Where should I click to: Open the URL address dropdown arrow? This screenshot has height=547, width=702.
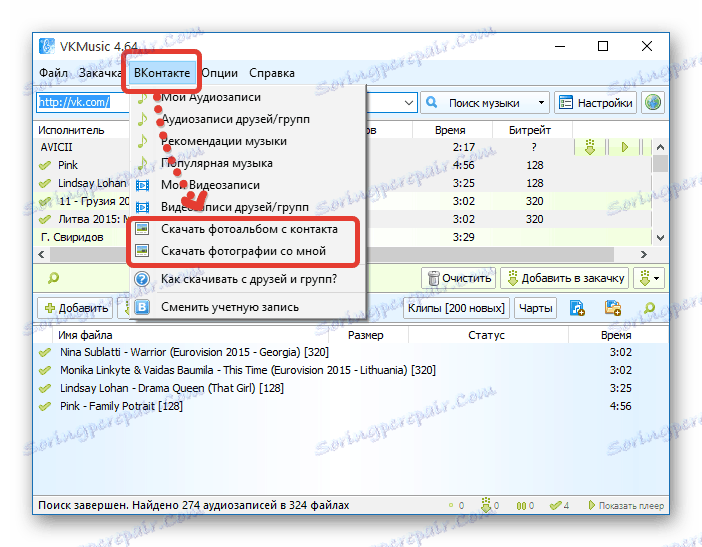pyautogui.click(x=409, y=103)
